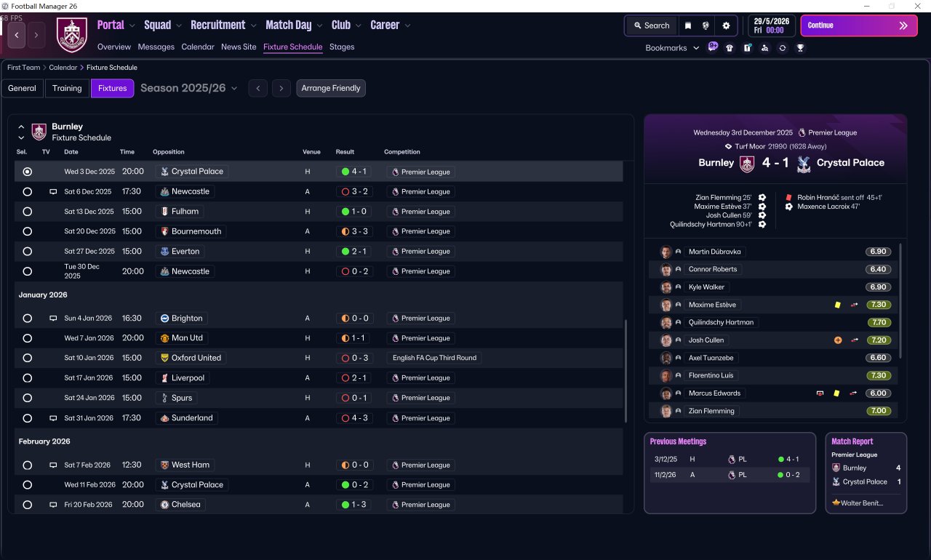Open Quilindschy Hartman's player link in ratings list
This screenshot has width=931, height=560.
coord(722,322)
